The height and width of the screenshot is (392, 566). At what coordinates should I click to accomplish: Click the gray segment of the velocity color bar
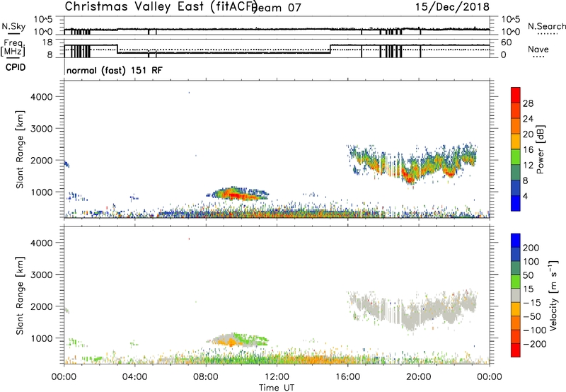(x=516, y=295)
